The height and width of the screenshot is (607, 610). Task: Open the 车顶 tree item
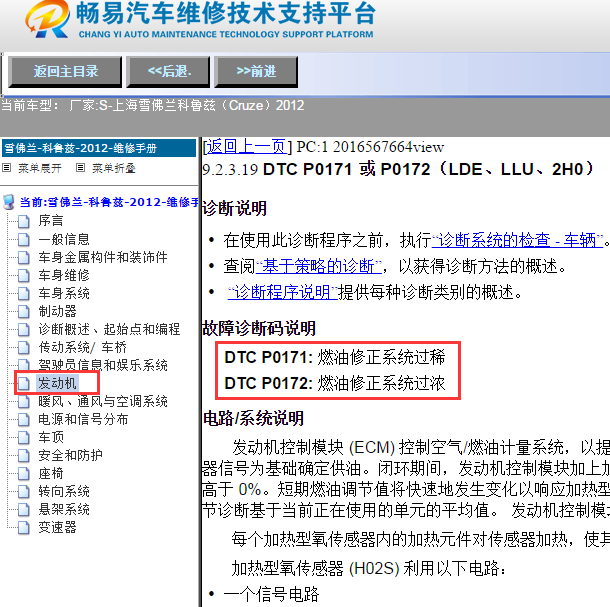[x=51, y=437]
